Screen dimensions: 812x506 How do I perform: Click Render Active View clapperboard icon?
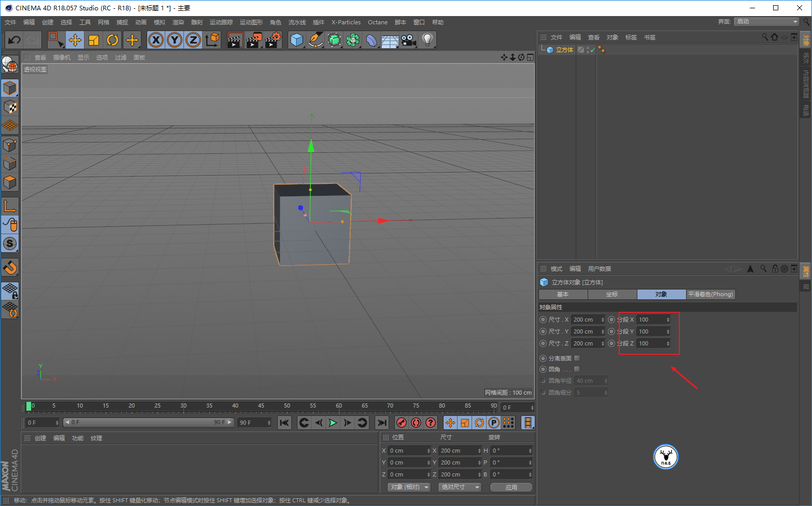pos(235,40)
